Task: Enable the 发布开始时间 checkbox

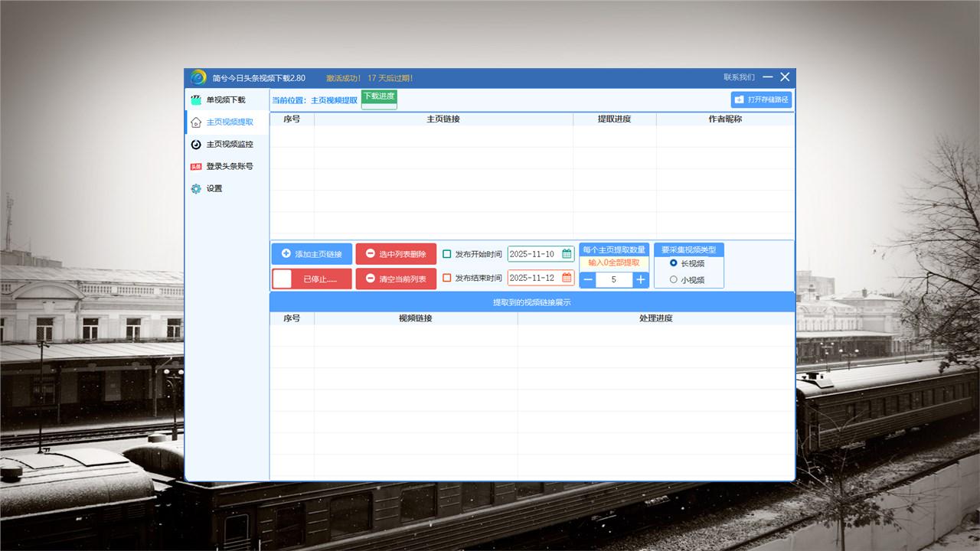Action: tap(447, 254)
